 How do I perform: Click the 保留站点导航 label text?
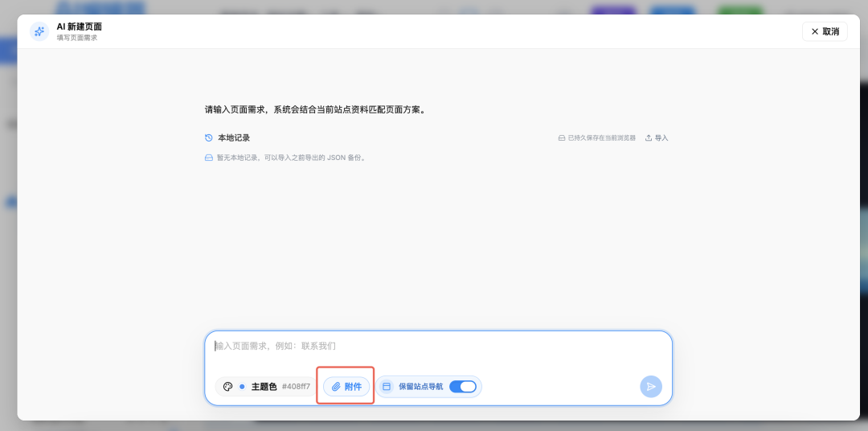pos(420,387)
